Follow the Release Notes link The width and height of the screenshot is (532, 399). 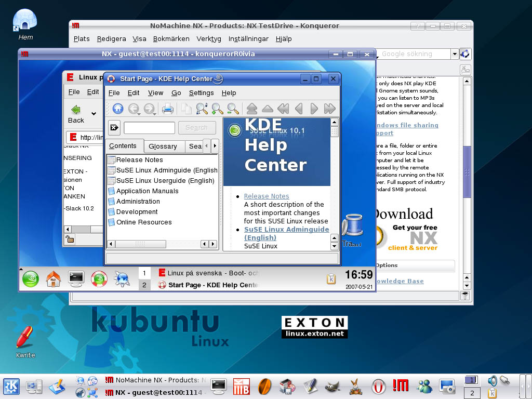point(267,196)
